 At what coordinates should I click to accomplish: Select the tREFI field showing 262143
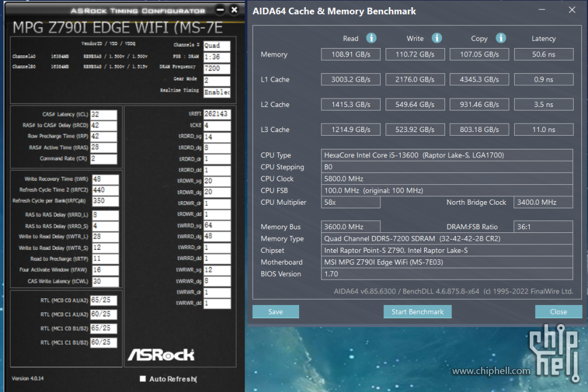[x=217, y=114]
